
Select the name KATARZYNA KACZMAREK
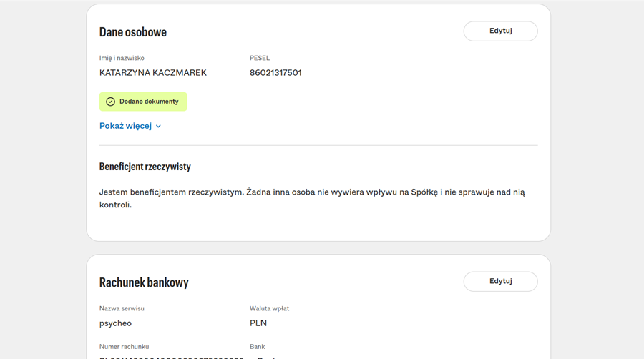pyautogui.click(x=152, y=72)
